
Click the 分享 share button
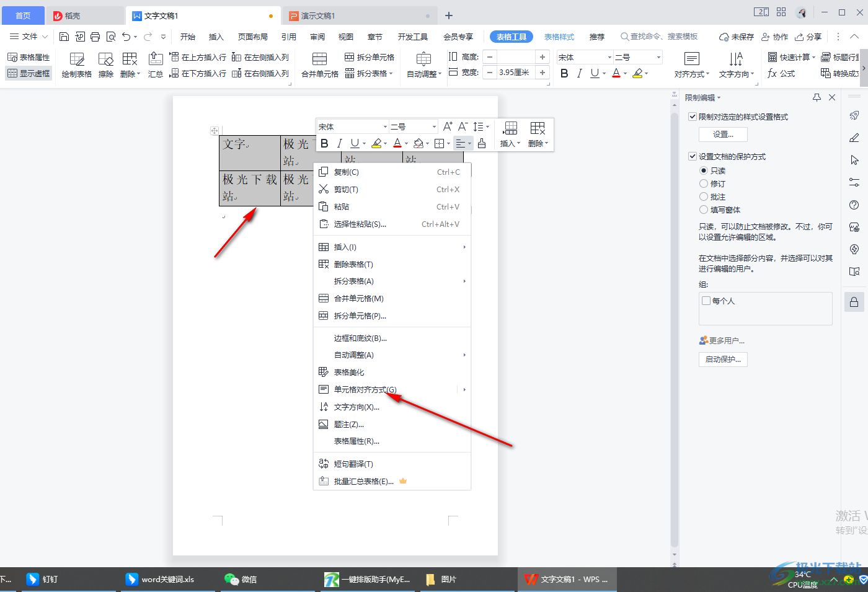click(808, 37)
